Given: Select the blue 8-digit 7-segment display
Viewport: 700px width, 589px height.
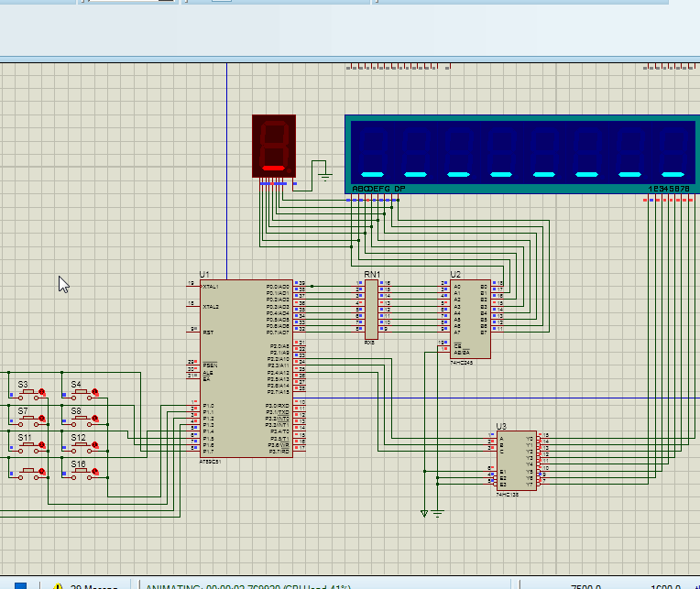Looking at the screenshot, I should (522, 155).
